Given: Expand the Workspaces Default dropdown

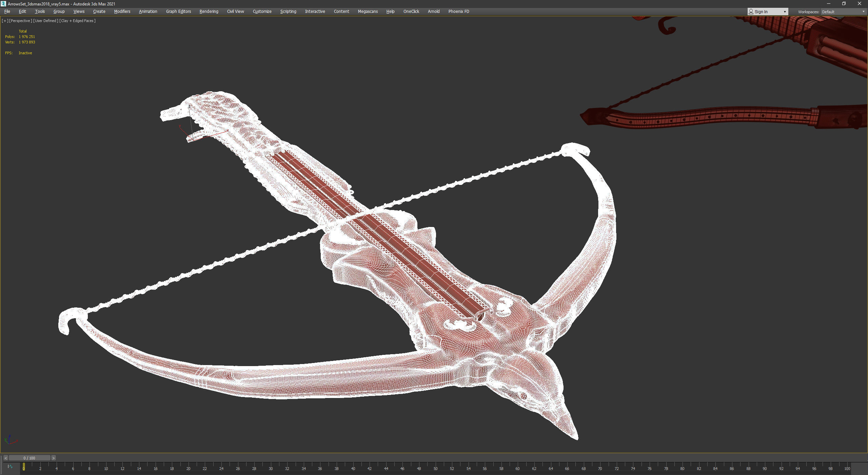Looking at the screenshot, I should click(843, 12).
